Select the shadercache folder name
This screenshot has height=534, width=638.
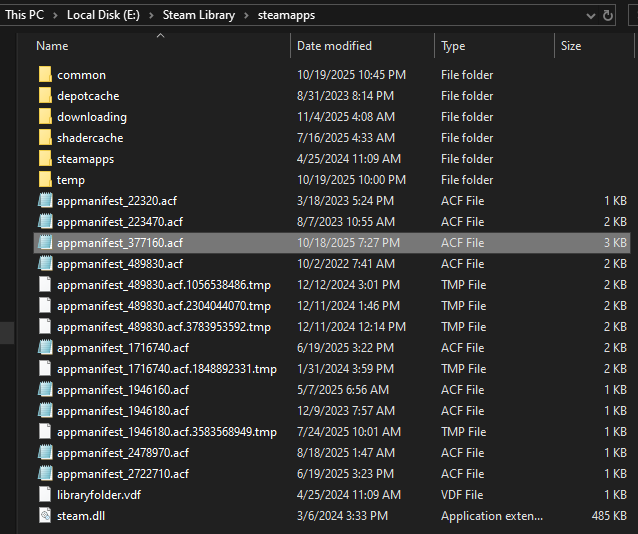point(90,138)
